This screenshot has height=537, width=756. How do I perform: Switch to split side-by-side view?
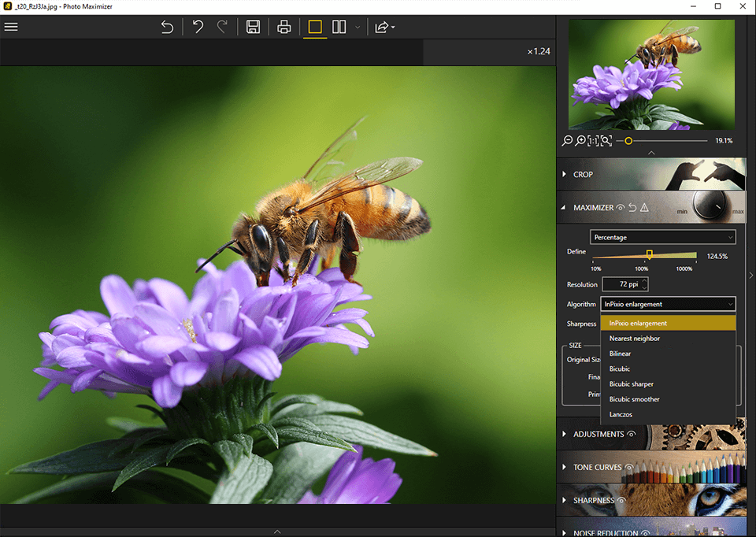[339, 27]
